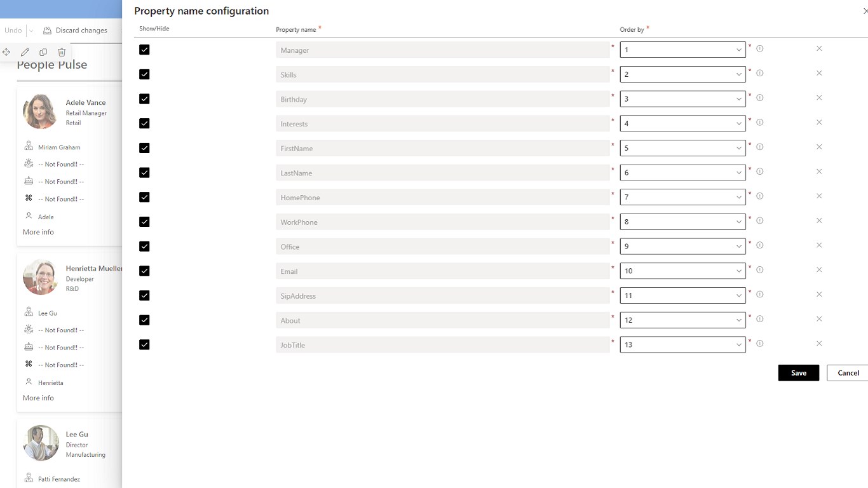
Task: Click the FirstName property name field
Action: tap(442, 149)
